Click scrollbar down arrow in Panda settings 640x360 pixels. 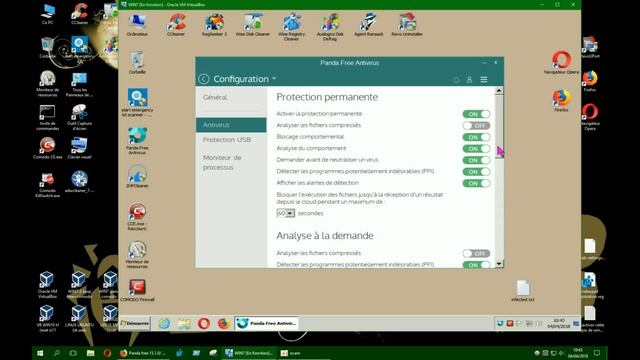(x=499, y=264)
